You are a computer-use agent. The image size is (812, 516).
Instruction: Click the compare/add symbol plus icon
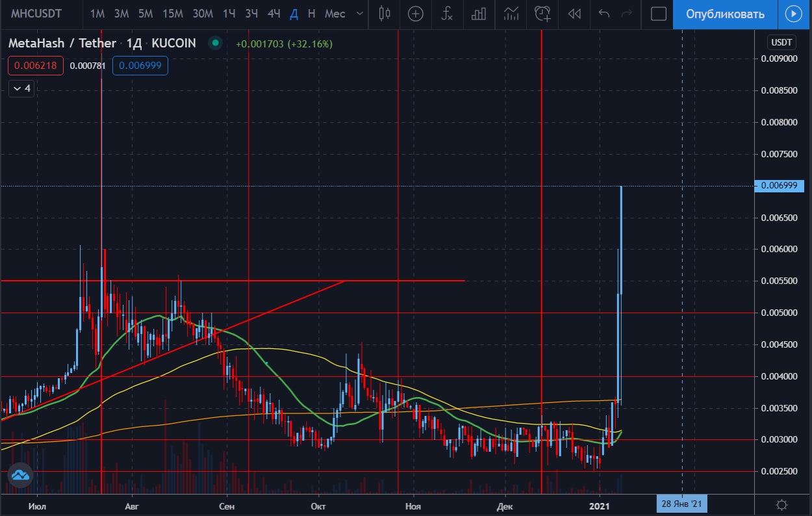click(x=416, y=14)
